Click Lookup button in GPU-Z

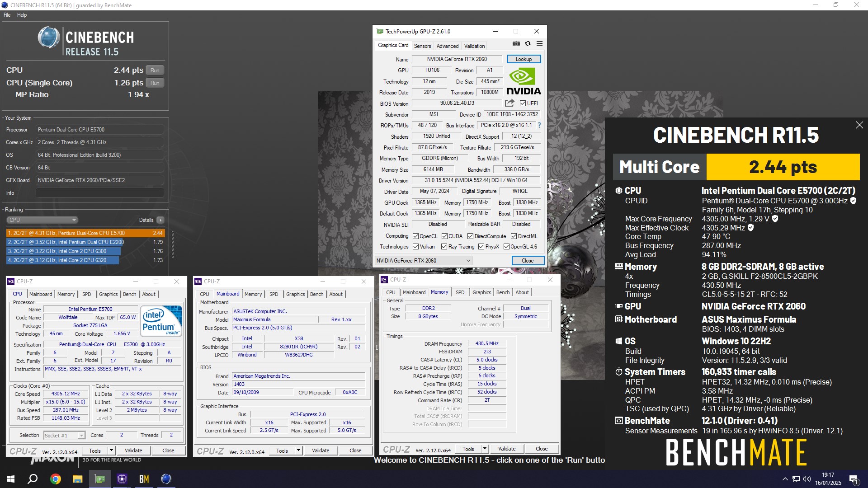coord(524,59)
